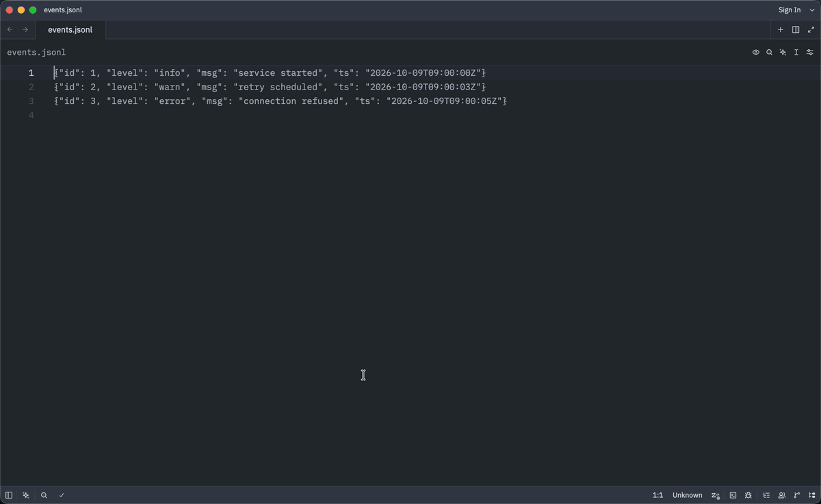Image resolution: width=821 pixels, height=504 pixels.
Task: Toggle the left dock panel icon
Action: 9,495
